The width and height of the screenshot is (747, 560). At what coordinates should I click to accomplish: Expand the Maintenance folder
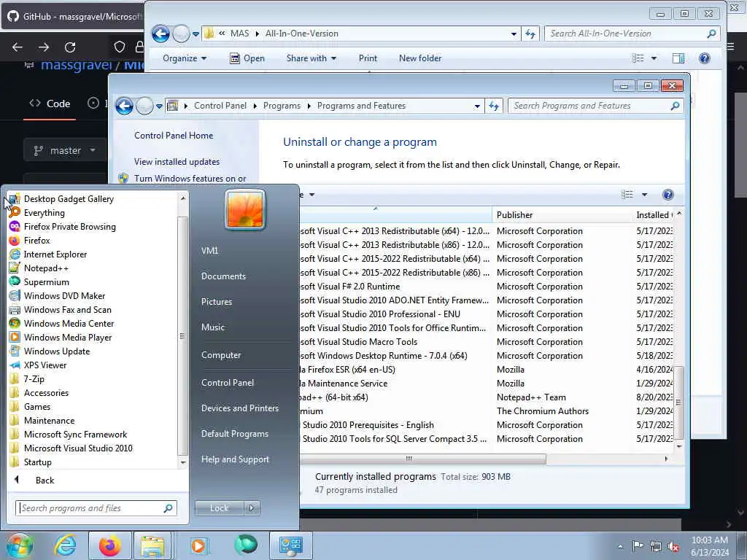tap(49, 420)
